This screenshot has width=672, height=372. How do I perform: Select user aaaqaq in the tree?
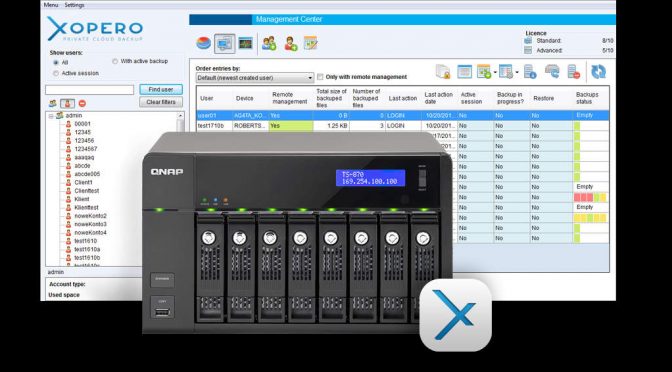click(x=84, y=157)
